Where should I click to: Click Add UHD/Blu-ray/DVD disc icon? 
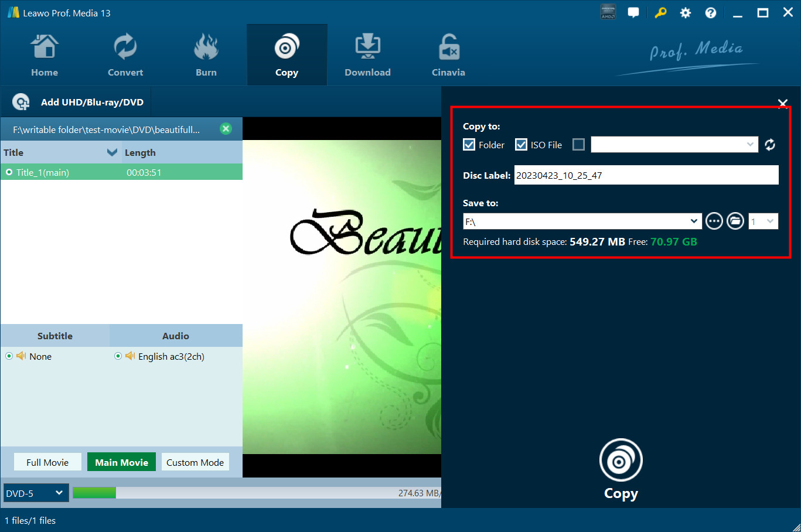pos(21,102)
